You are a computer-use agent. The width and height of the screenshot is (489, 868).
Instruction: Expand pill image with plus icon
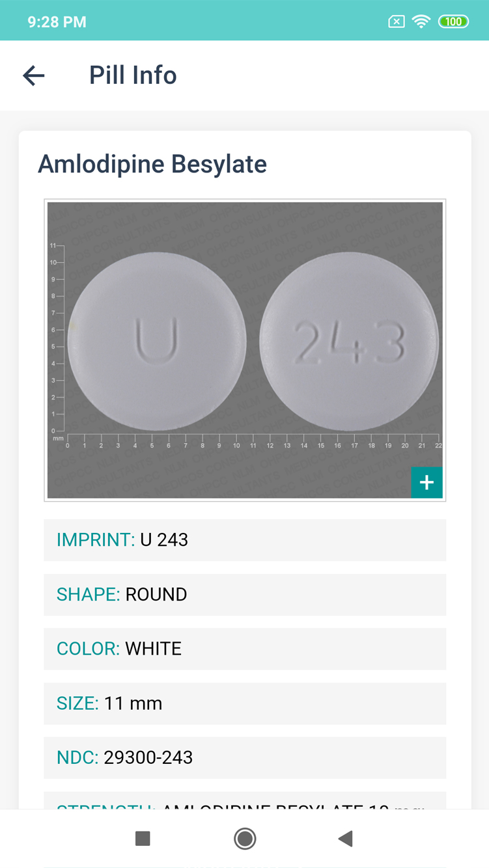pos(426,482)
